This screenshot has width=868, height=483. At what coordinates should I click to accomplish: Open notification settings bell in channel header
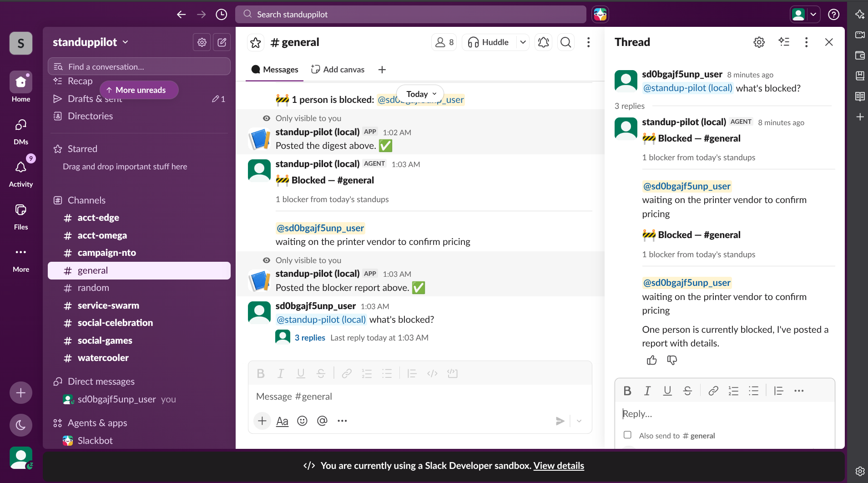pyautogui.click(x=543, y=42)
